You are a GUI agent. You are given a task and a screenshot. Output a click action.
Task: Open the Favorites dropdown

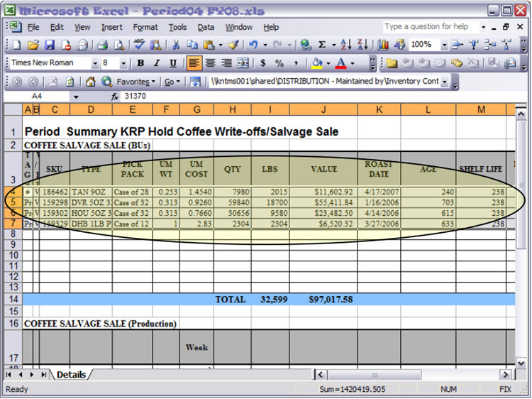pos(135,82)
